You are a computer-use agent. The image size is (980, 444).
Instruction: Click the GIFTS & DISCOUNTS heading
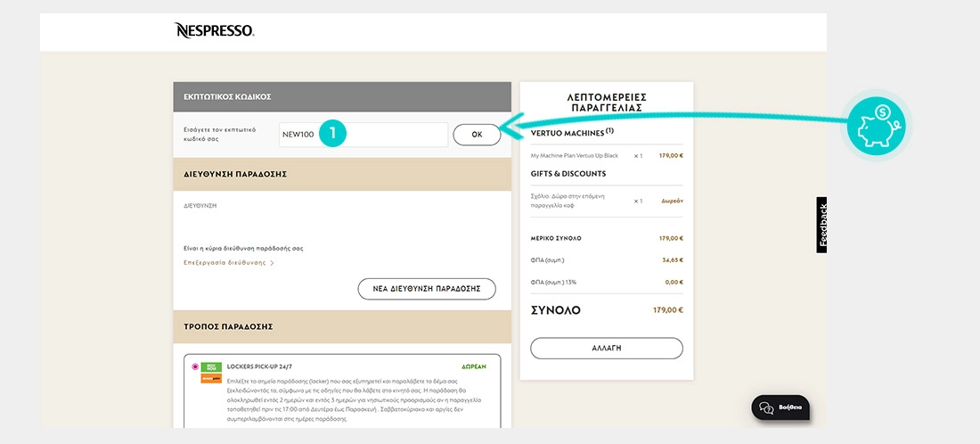click(x=568, y=174)
